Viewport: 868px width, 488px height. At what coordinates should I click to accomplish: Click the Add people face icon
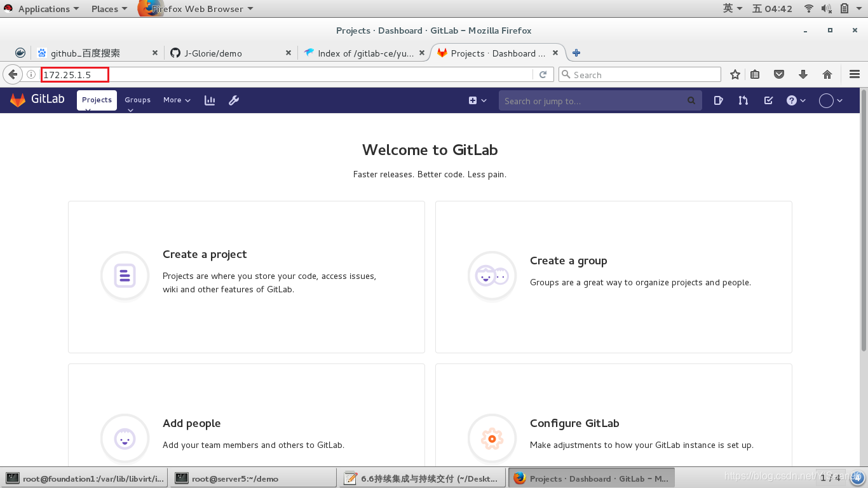point(125,438)
